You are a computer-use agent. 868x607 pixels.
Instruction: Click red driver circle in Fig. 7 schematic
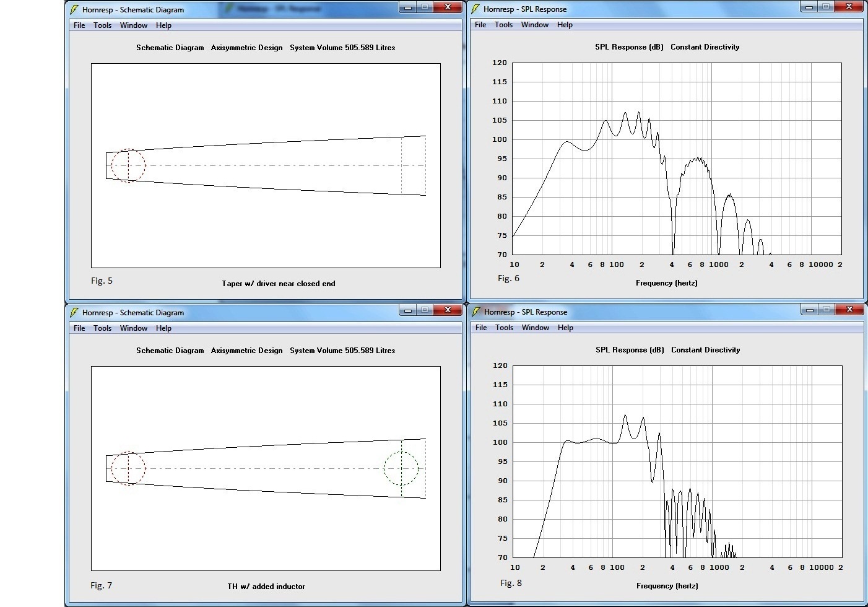[x=128, y=468]
